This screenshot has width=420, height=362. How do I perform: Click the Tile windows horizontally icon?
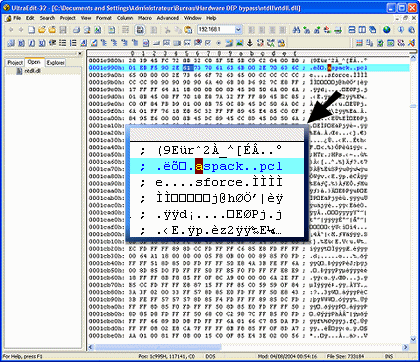[352, 30]
